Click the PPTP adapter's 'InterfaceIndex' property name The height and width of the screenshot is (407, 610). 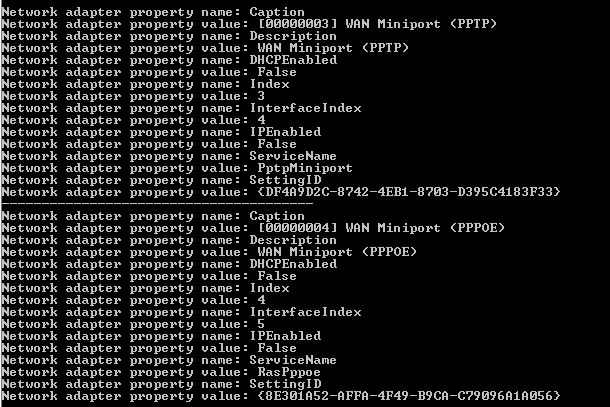coord(304,108)
